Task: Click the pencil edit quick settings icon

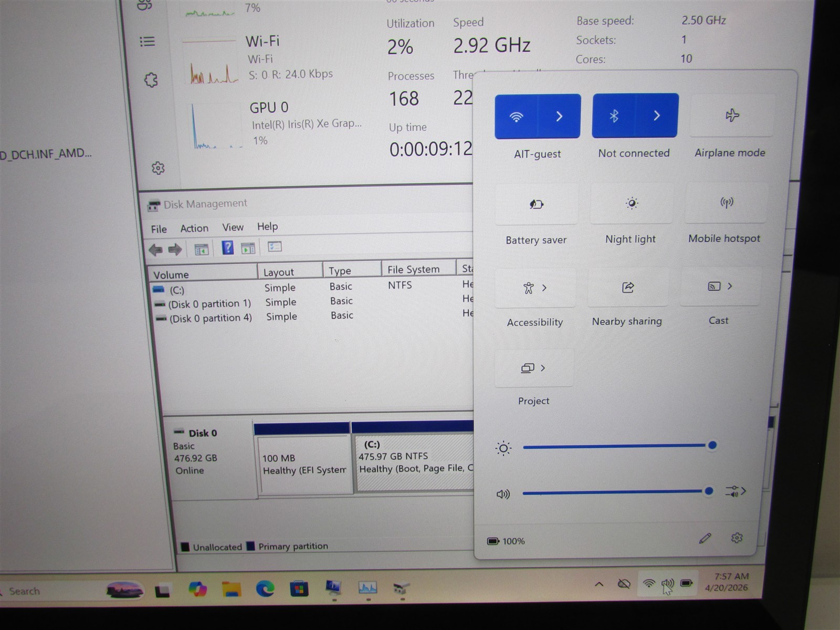Action: pyautogui.click(x=705, y=538)
